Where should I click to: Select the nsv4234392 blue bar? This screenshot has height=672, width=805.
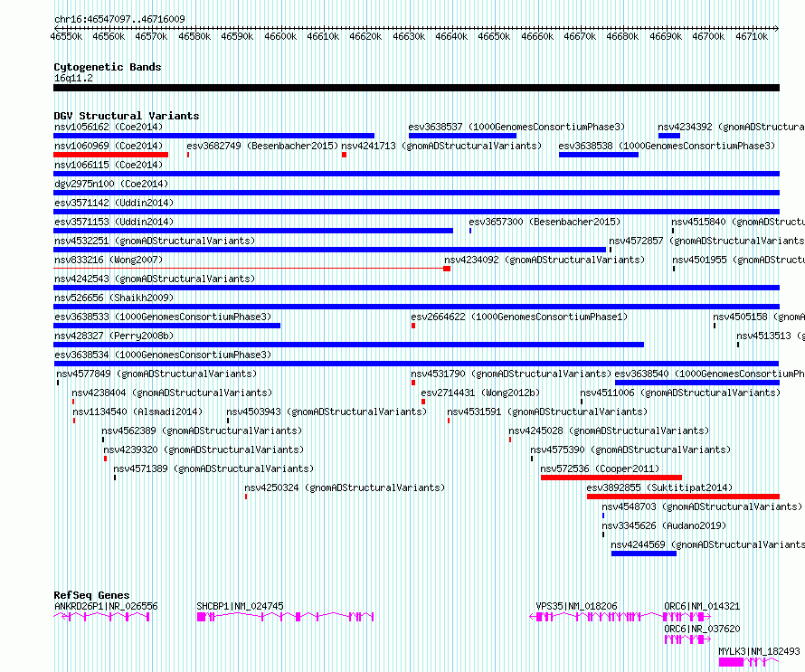coord(669,136)
